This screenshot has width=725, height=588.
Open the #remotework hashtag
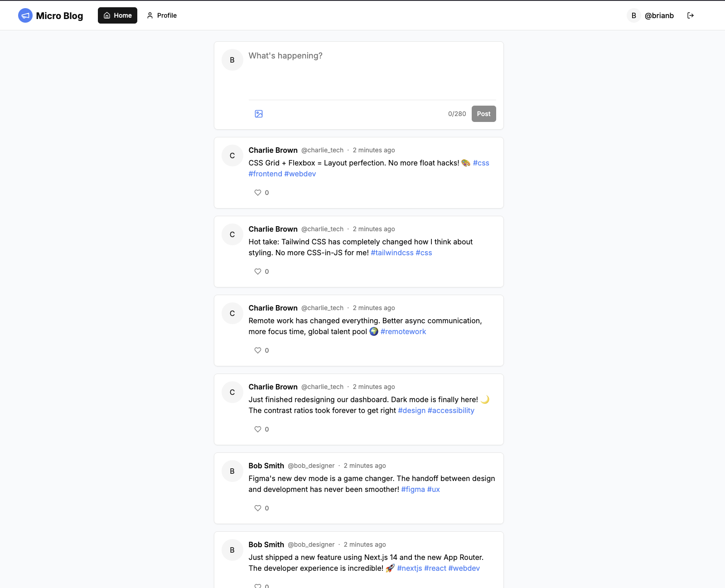click(x=403, y=332)
